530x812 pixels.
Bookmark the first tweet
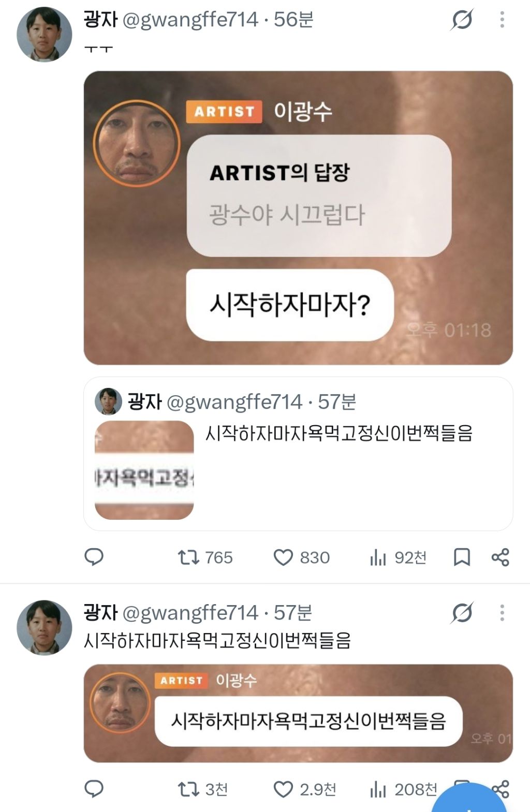[x=462, y=557]
